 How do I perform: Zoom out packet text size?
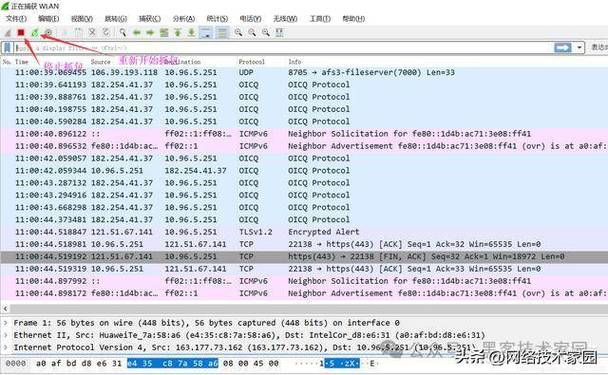pos(252,33)
